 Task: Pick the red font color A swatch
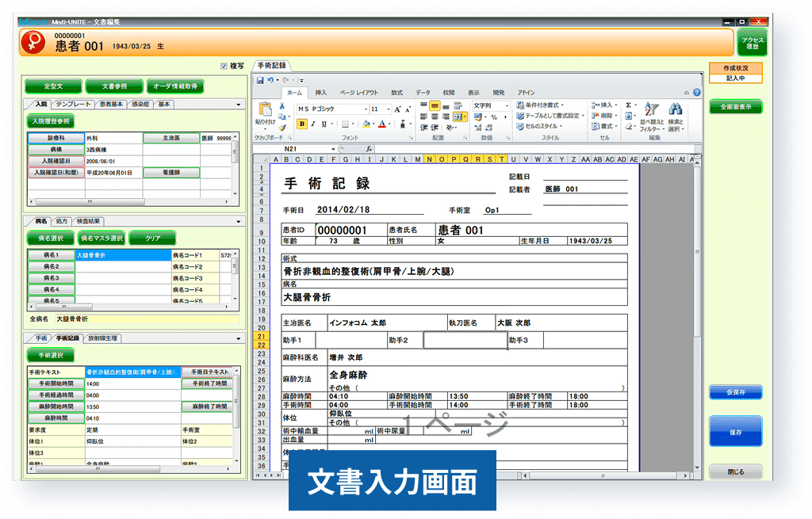tap(381, 124)
